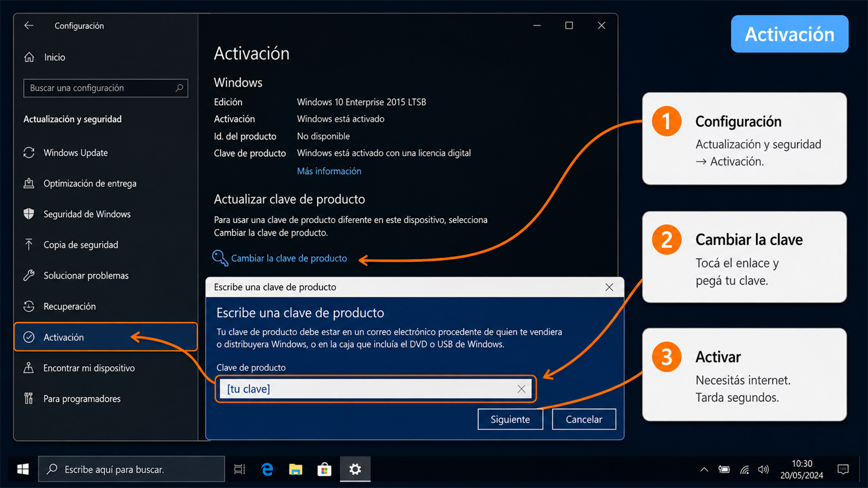Open the Más información link

329,171
